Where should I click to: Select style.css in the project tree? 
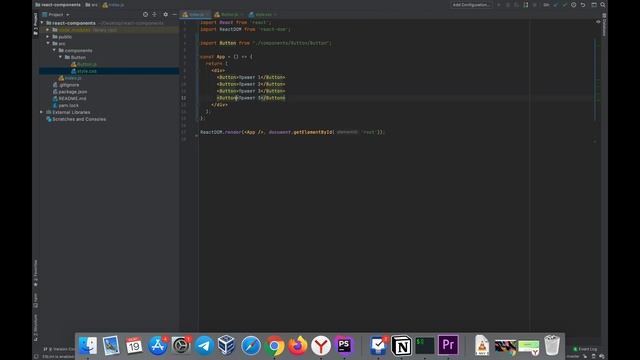click(84, 71)
